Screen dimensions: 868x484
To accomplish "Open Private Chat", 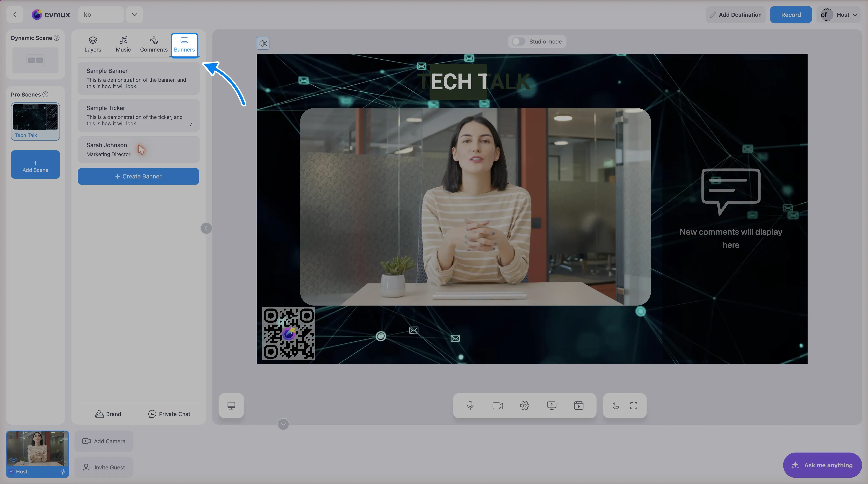I will point(169,414).
